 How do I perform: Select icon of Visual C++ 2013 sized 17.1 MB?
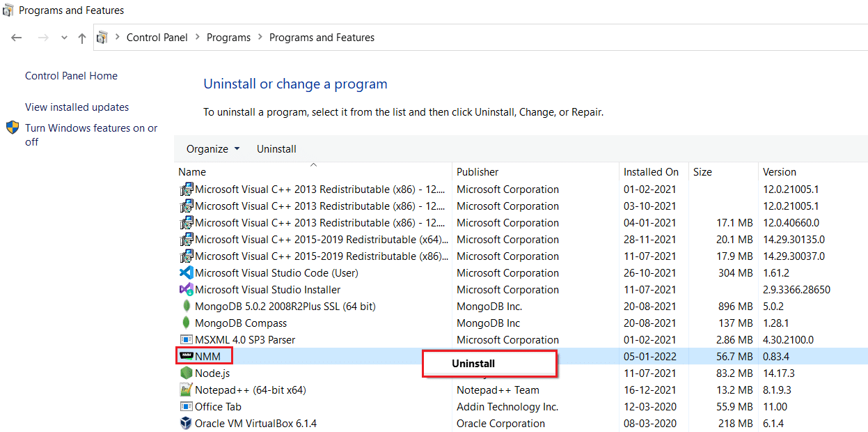point(186,222)
